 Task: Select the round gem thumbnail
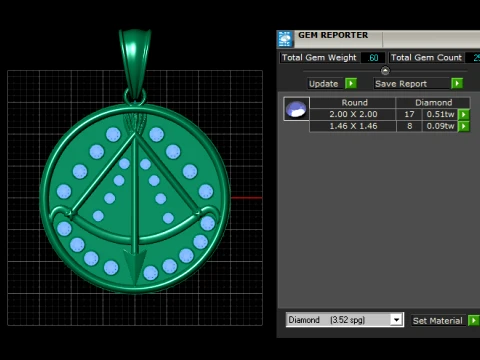pos(296,109)
